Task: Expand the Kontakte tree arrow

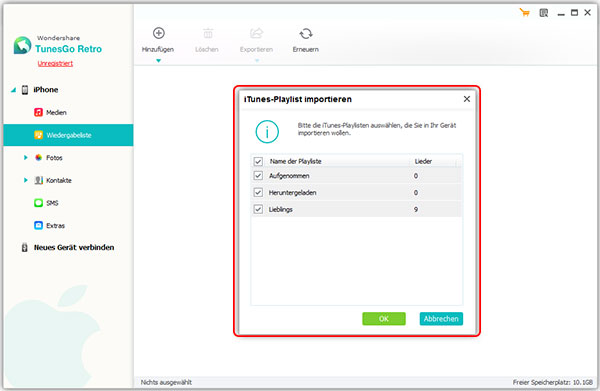Action: [x=26, y=180]
